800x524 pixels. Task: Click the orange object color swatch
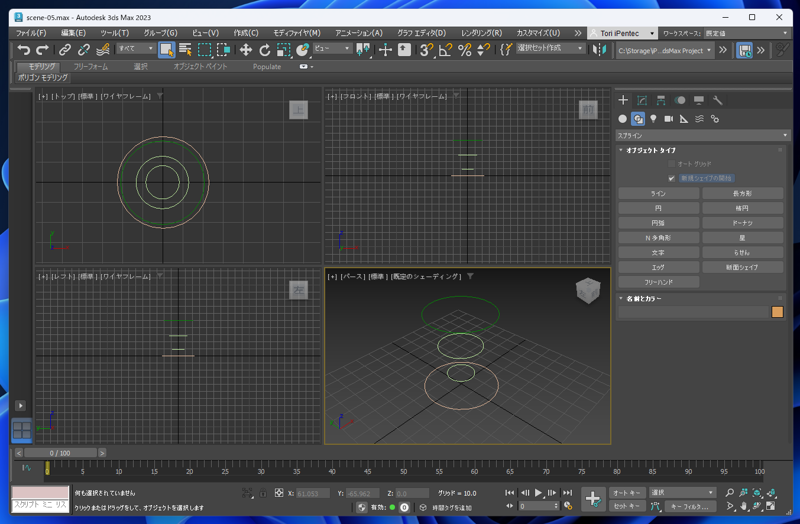point(777,312)
